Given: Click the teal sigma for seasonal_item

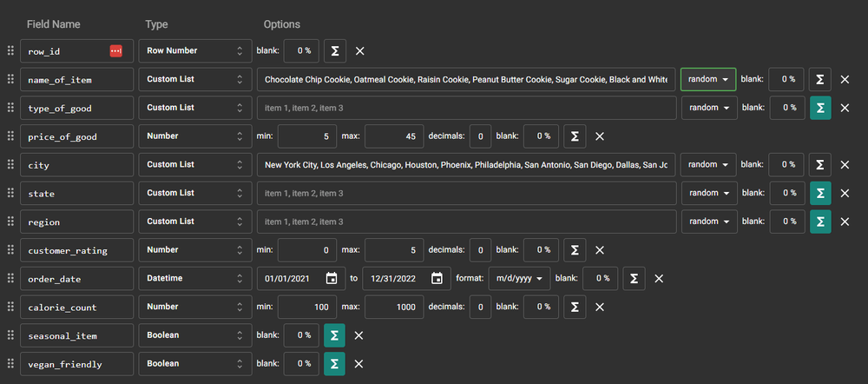Looking at the screenshot, I should pyautogui.click(x=334, y=335).
